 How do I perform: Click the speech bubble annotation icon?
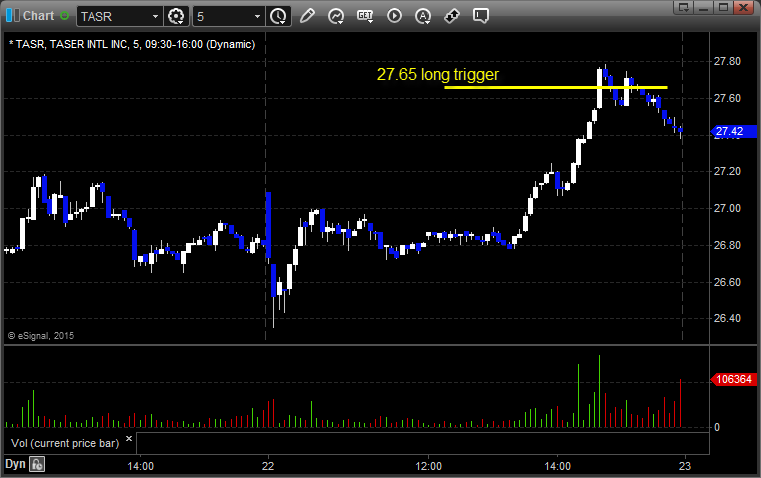point(480,16)
